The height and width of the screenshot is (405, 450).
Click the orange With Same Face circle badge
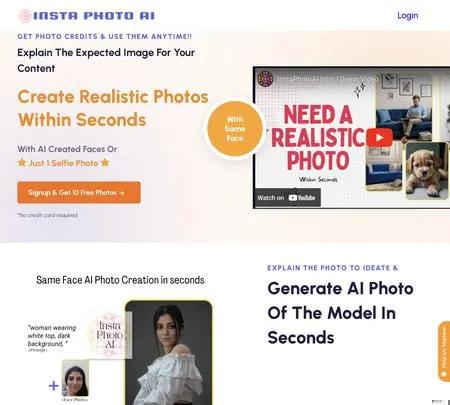[235, 129]
